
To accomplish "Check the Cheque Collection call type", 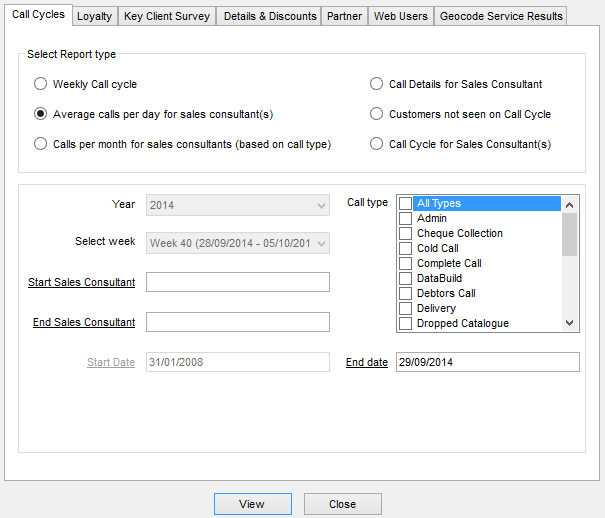I will [405, 234].
